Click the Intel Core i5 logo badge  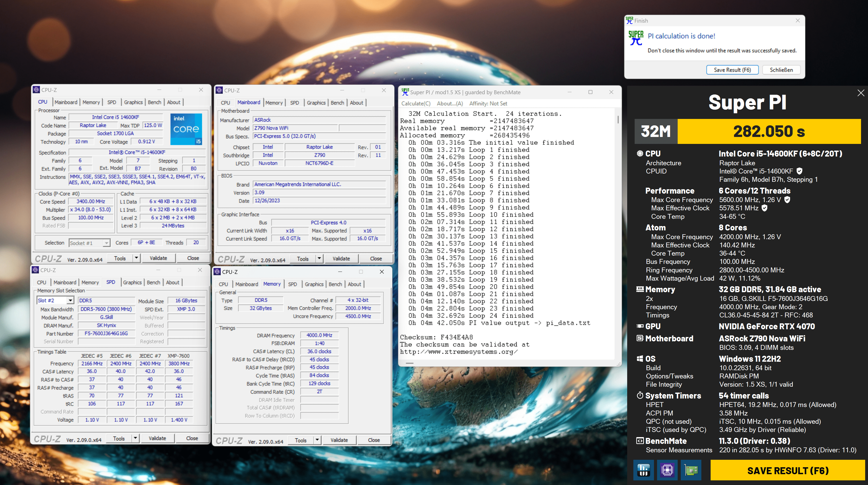click(186, 129)
